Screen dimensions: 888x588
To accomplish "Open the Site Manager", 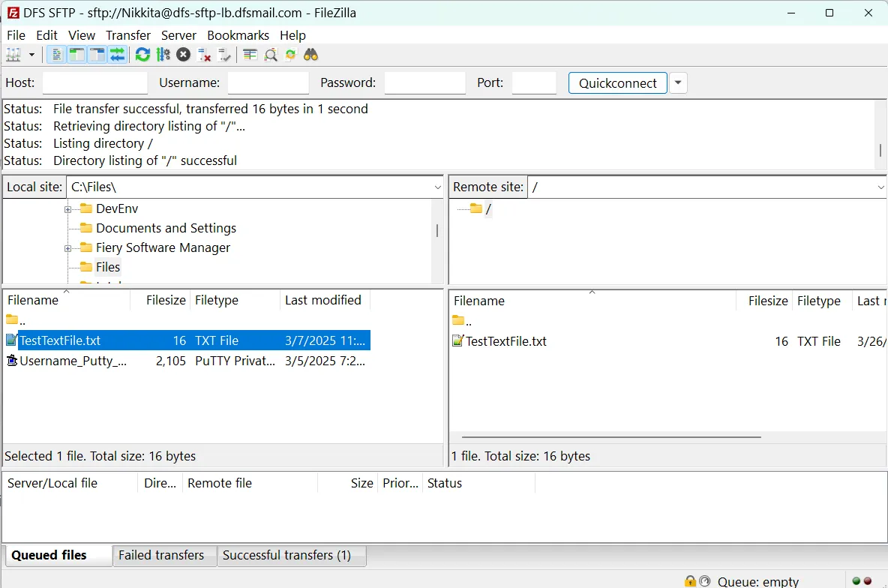I will tap(13, 55).
